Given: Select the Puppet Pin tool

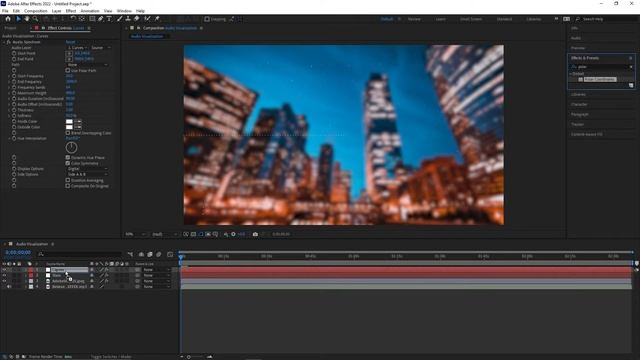Looking at the screenshot, I should [x=157, y=19].
